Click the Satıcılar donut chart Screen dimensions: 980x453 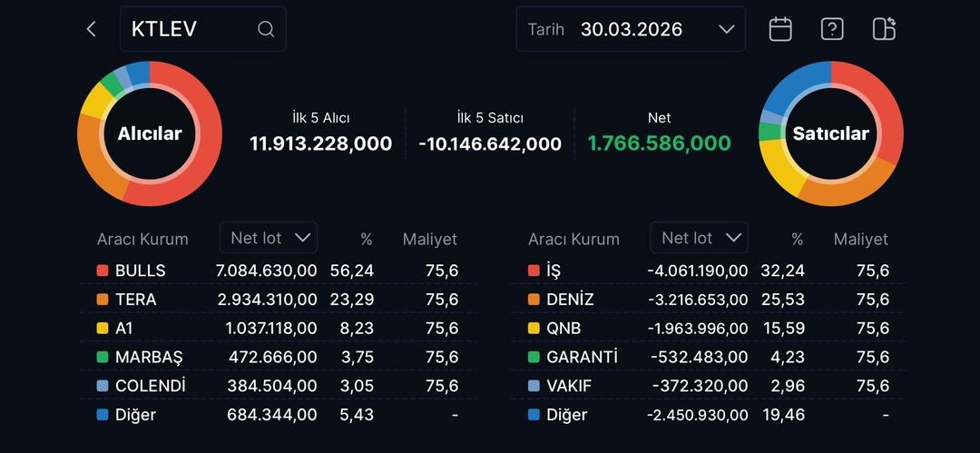pos(830,133)
